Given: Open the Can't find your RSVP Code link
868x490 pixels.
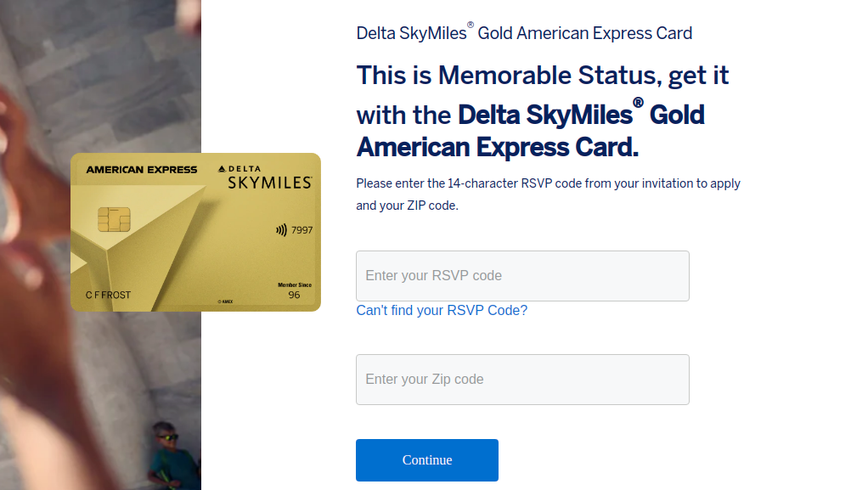Looking at the screenshot, I should point(442,310).
